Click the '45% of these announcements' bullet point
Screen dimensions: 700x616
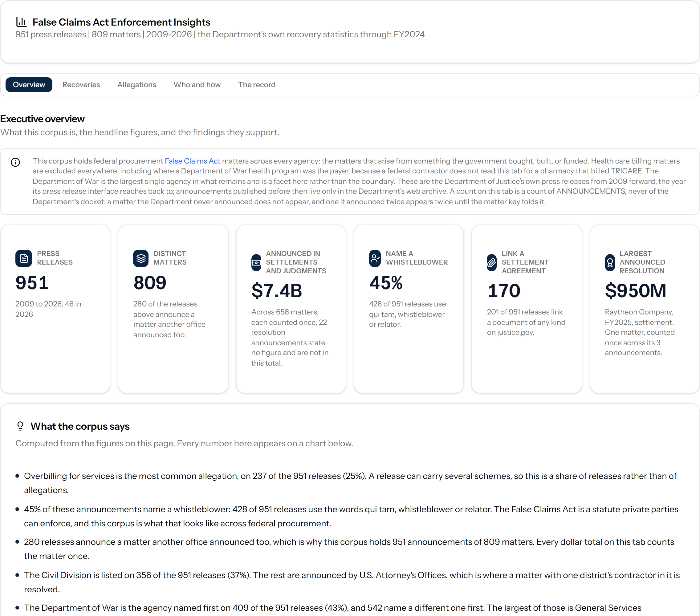coord(351,516)
